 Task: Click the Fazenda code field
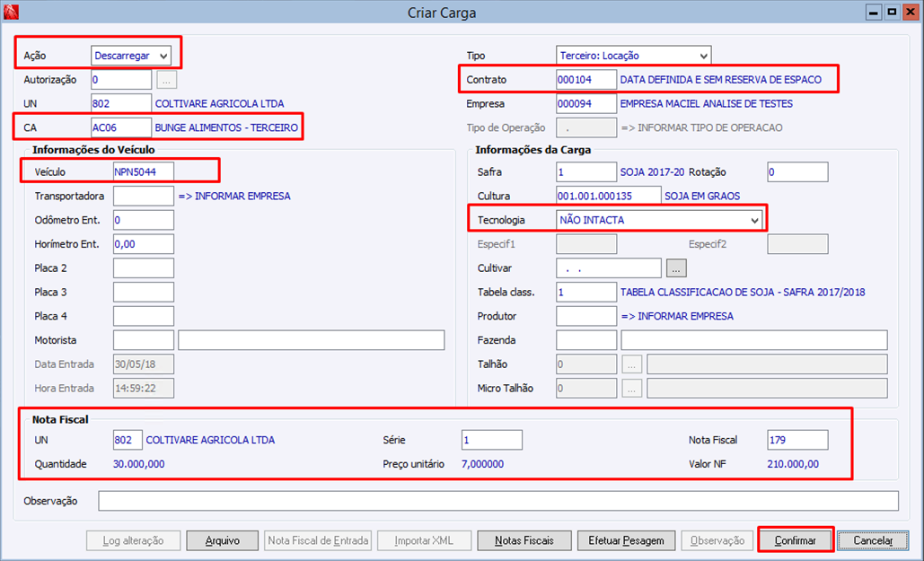click(586, 340)
